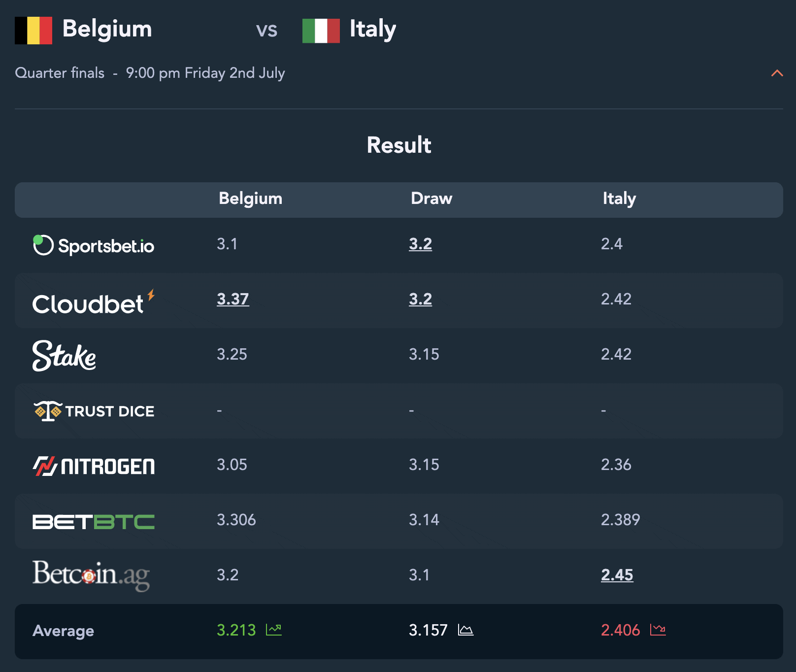Open the Stake bookmaker logo
The width and height of the screenshot is (796, 672).
[x=64, y=356]
